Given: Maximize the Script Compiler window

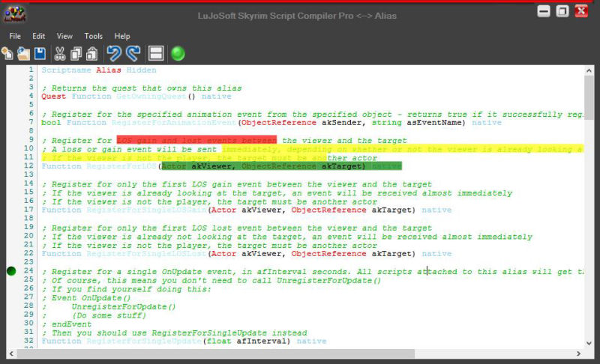Looking at the screenshot, I should [562, 11].
